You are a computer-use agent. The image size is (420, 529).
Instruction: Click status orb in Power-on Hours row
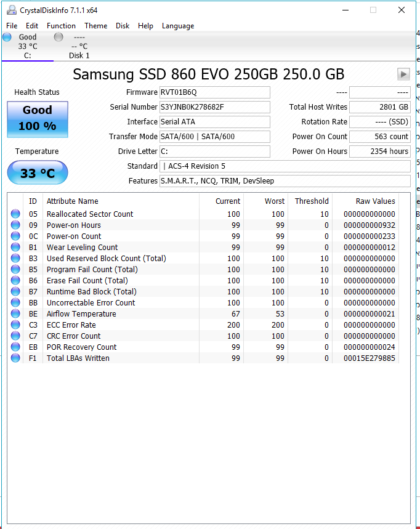pyautogui.click(x=15, y=225)
